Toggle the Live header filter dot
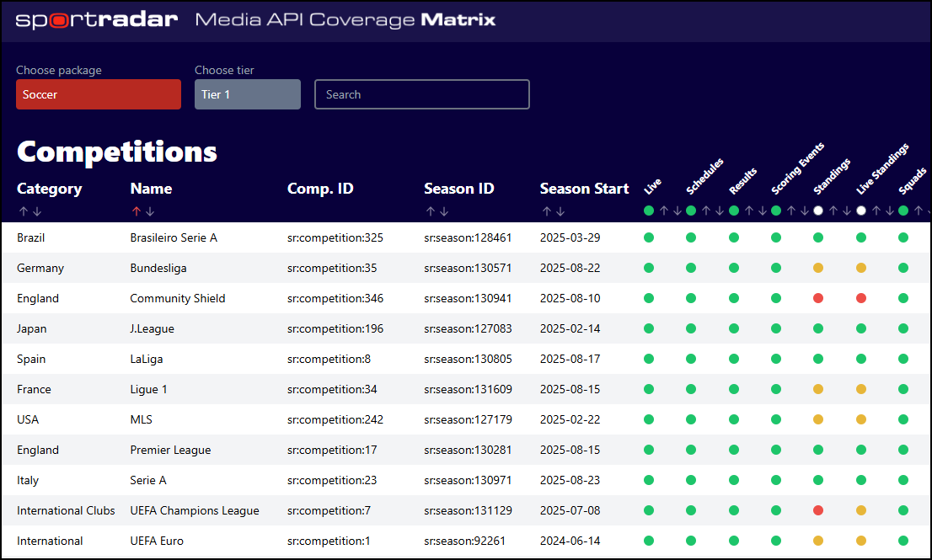 click(x=649, y=211)
